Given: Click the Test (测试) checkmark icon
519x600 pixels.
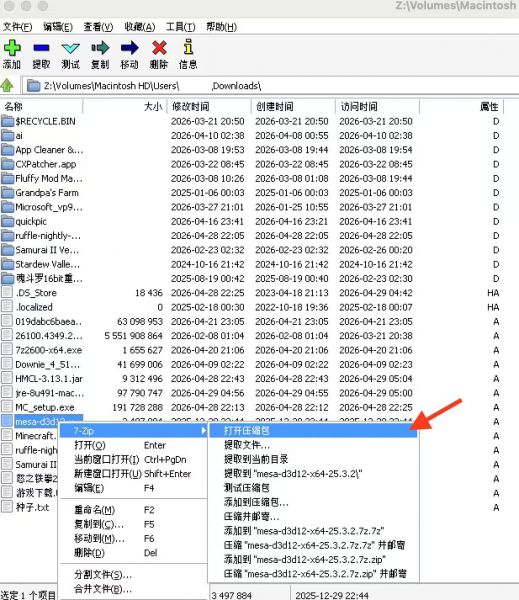Looking at the screenshot, I should (x=70, y=48).
